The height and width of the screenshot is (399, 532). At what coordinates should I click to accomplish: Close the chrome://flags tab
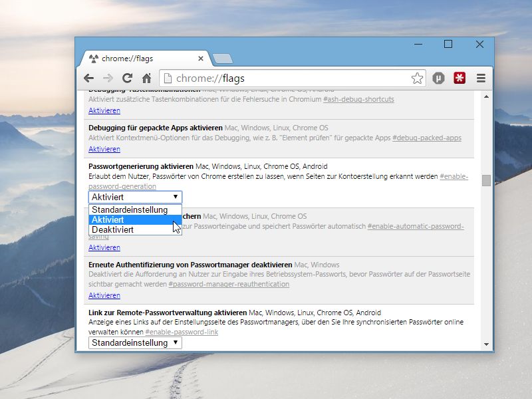(201, 59)
